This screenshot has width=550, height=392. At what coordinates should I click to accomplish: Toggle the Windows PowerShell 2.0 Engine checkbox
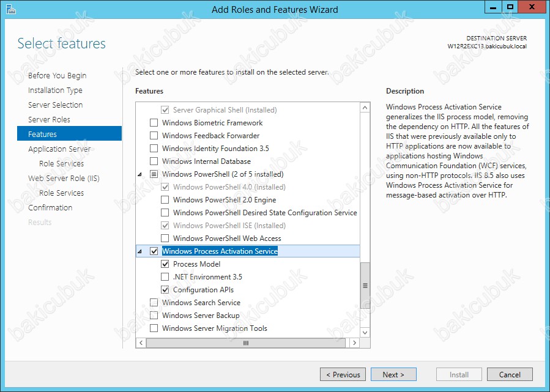(x=165, y=200)
